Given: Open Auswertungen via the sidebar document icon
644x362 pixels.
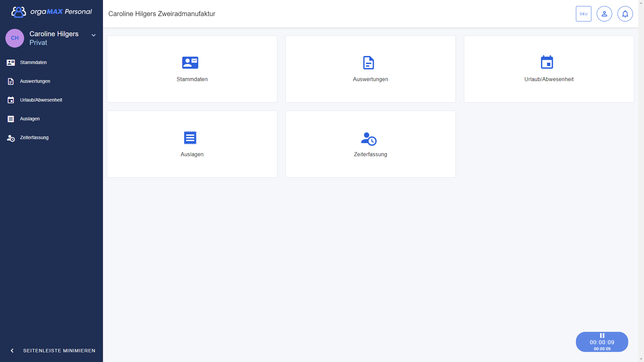Looking at the screenshot, I should pyautogui.click(x=11, y=81).
